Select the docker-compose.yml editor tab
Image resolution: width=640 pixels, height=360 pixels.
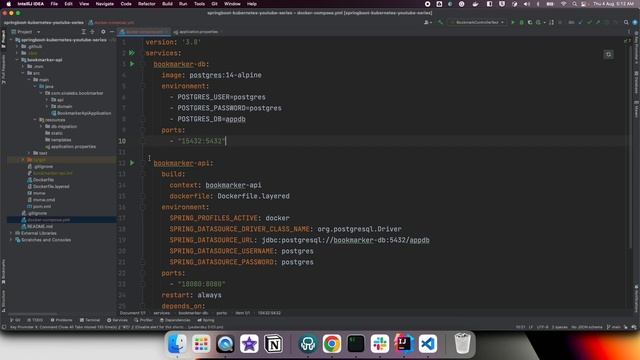pyautogui.click(x=144, y=32)
